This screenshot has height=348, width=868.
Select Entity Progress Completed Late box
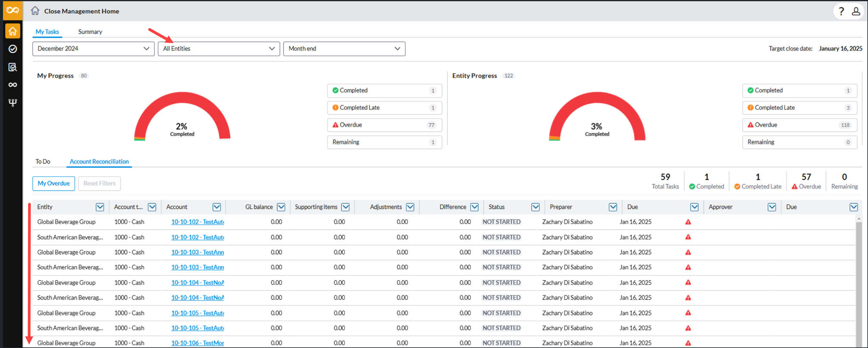pos(800,108)
